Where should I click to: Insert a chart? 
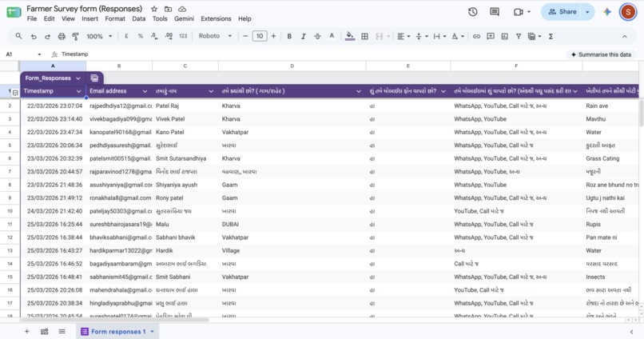[x=504, y=36]
